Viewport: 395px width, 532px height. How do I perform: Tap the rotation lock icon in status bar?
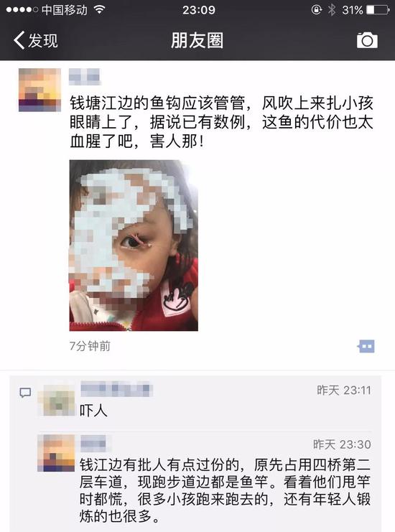pos(316,10)
